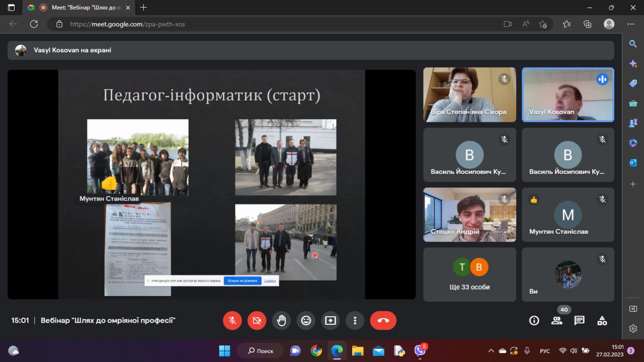
Task: Switch to the Meet webinar browser tab
Action: pos(78,8)
